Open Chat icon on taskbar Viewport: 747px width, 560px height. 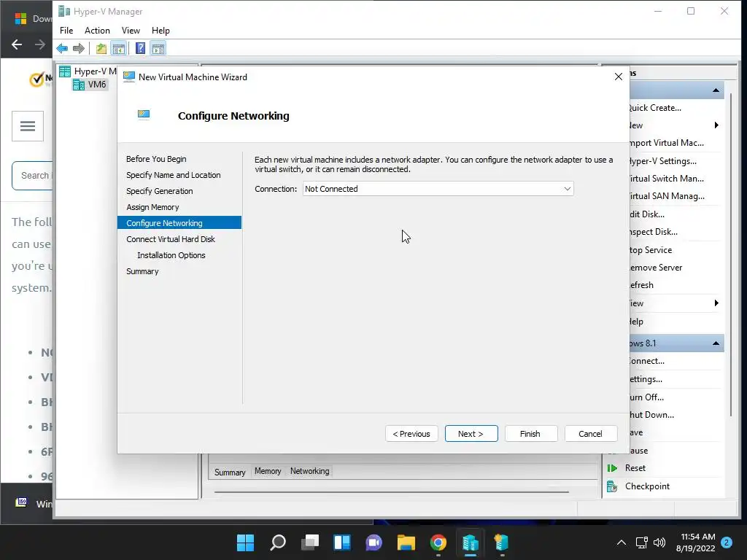tap(374, 542)
